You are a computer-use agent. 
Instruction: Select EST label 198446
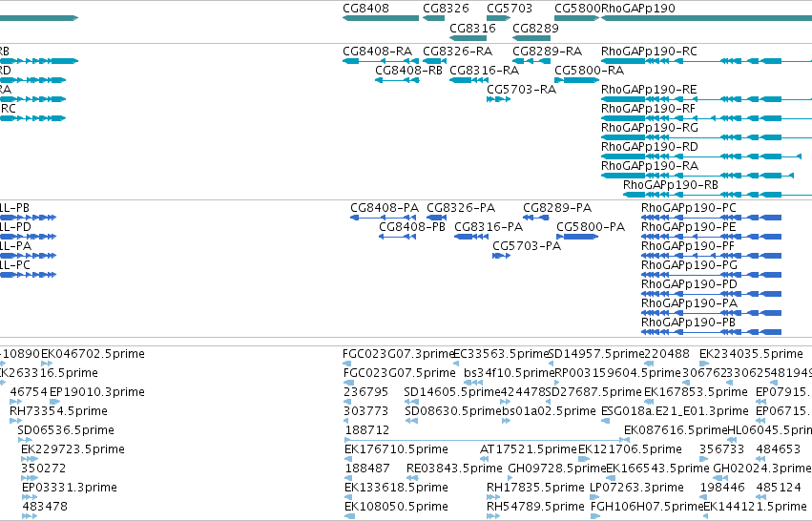(722, 489)
